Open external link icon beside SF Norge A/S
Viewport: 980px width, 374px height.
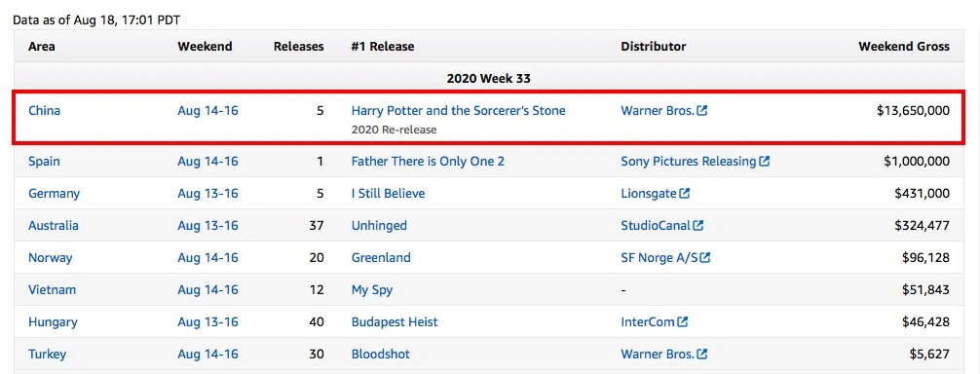click(705, 258)
